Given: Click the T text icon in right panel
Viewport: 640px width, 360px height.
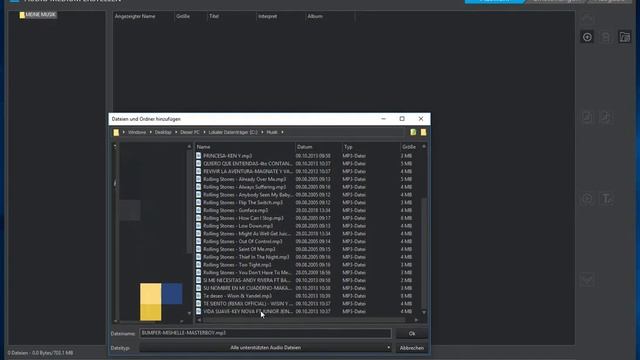Looking at the screenshot, I should [607, 199].
